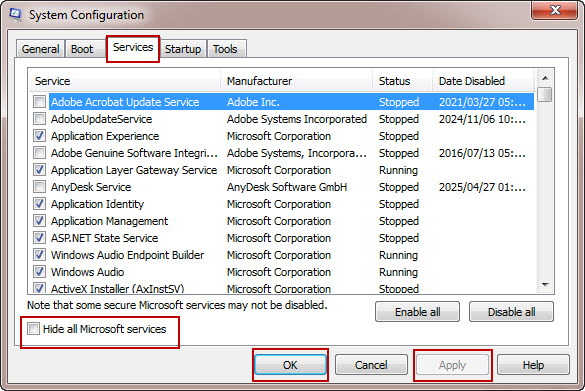Switch to the General tab
The width and height of the screenshot is (585, 391).
click(40, 49)
